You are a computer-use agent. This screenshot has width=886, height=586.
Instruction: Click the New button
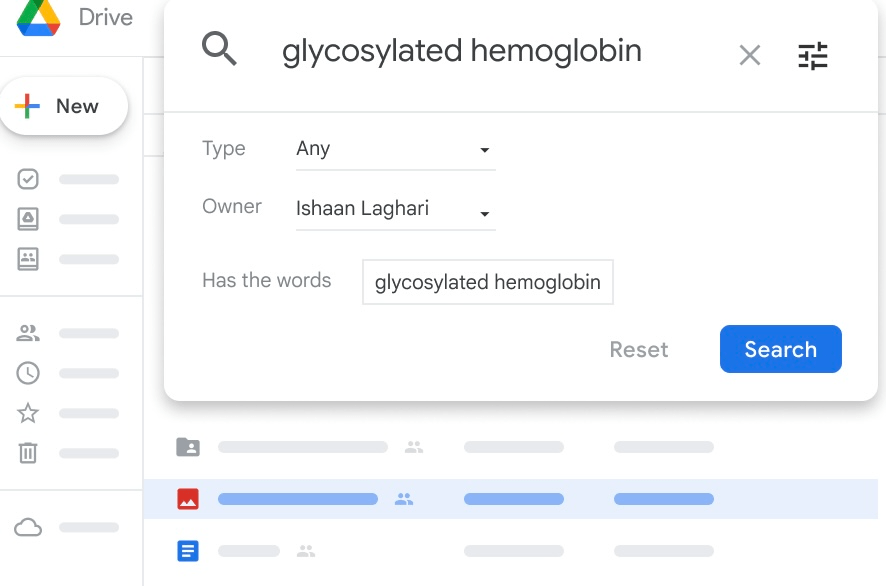64,106
